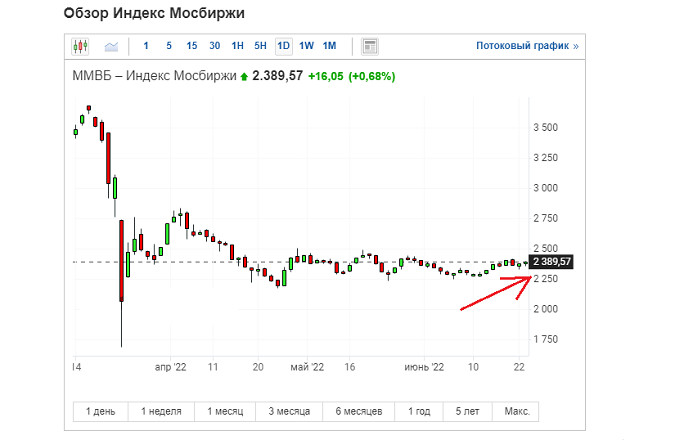Screen dimensions: 675x440
Task: Select the 1H interval
Action: [x=237, y=46]
